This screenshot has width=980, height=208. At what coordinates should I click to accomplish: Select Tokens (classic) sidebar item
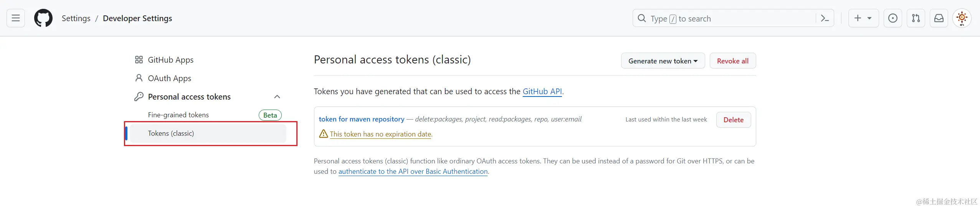171,133
